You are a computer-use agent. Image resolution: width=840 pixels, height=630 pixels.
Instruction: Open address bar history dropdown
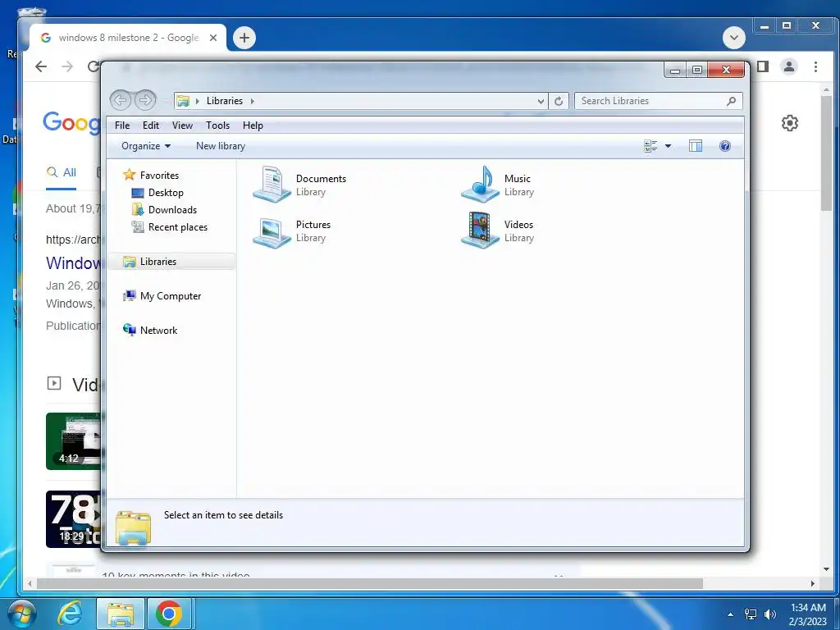[541, 101]
